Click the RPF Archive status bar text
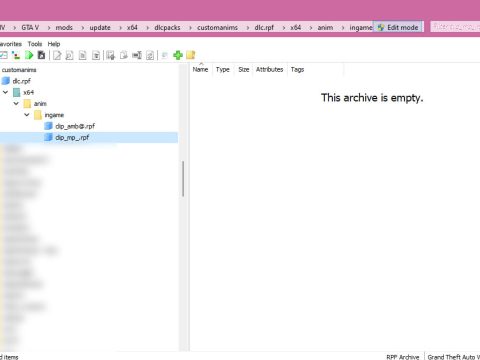The height and width of the screenshot is (360, 480). 403,357
